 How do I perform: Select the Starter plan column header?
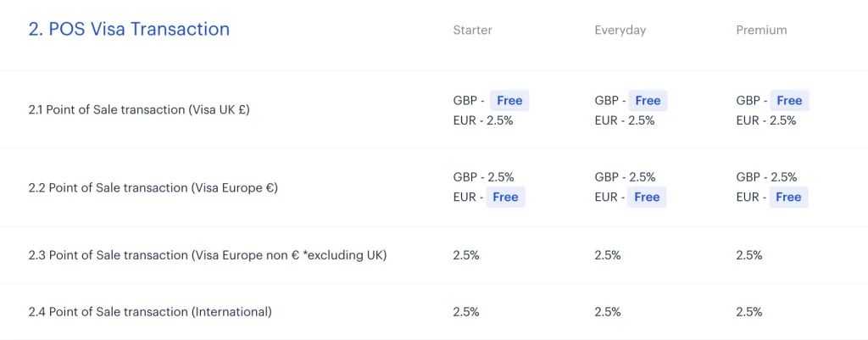pyautogui.click(x=472, y=30)
